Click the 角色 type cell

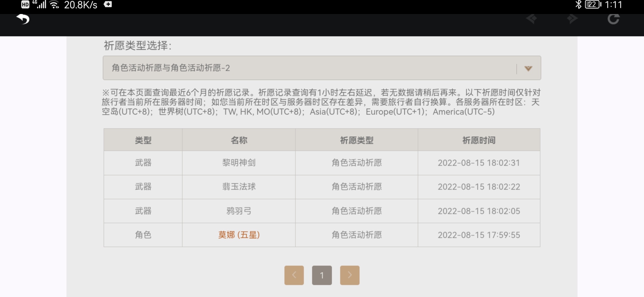pyautogui.click(x=143, y=235)
